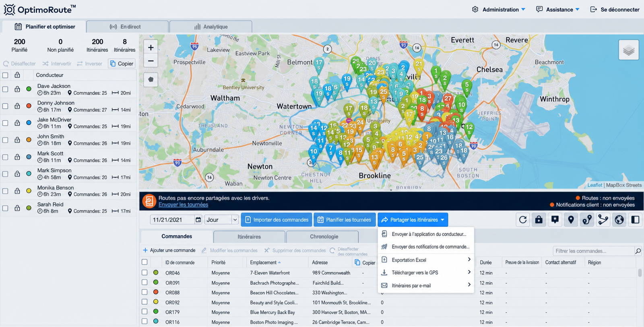The height and width of the screenshot is (327, 644).
Task: Switch to the En direct tab
Action: tap(127, 27)
